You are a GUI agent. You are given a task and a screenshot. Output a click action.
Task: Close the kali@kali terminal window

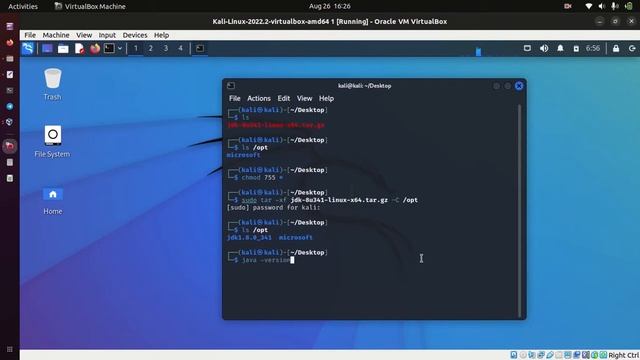(519, 86)
